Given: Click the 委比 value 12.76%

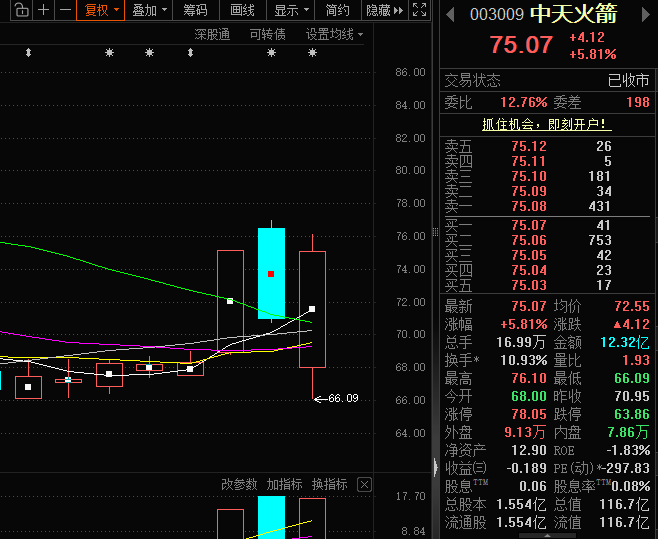Looking at the screenshot, I should [524, 102].
